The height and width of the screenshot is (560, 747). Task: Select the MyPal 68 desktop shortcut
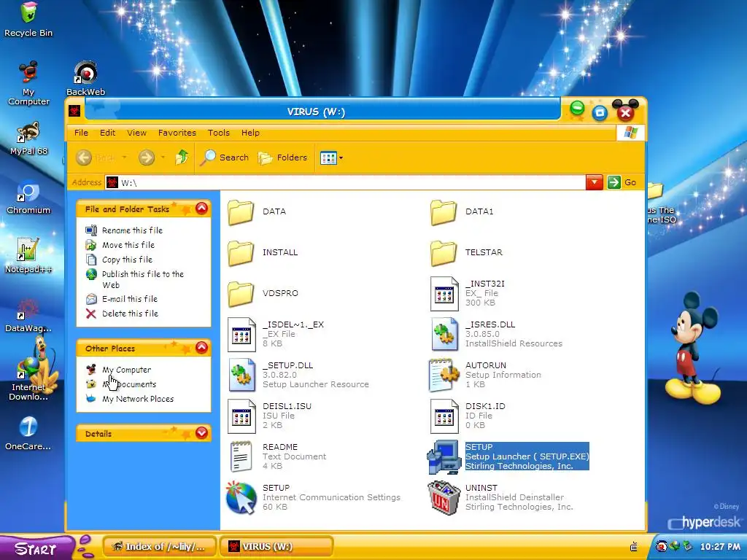point(28,138)
